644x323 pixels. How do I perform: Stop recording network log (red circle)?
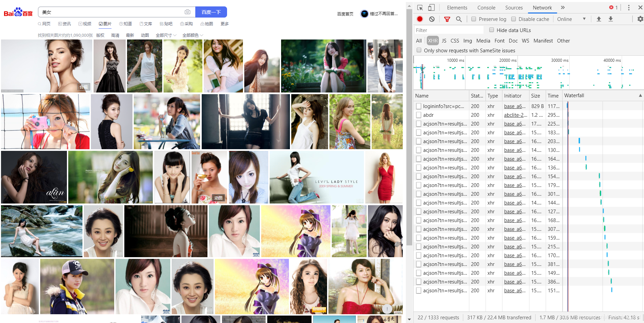click(x=420, y=19)
